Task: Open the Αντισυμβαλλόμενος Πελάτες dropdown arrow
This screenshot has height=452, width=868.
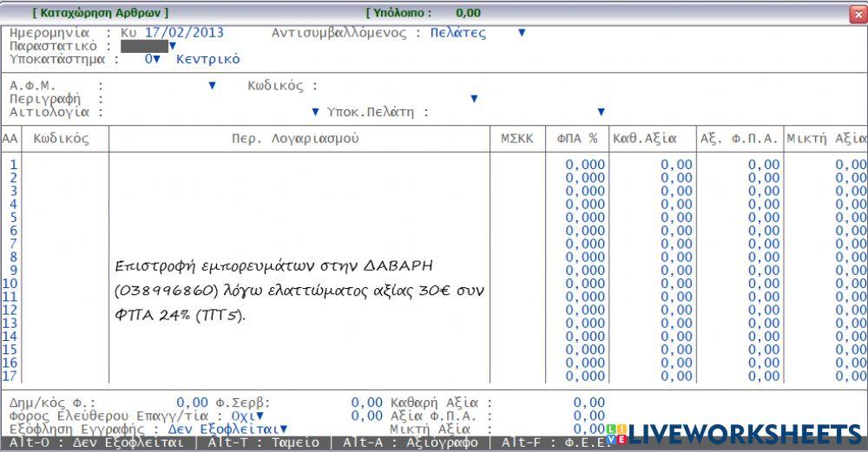Action: tap(522, 33)
